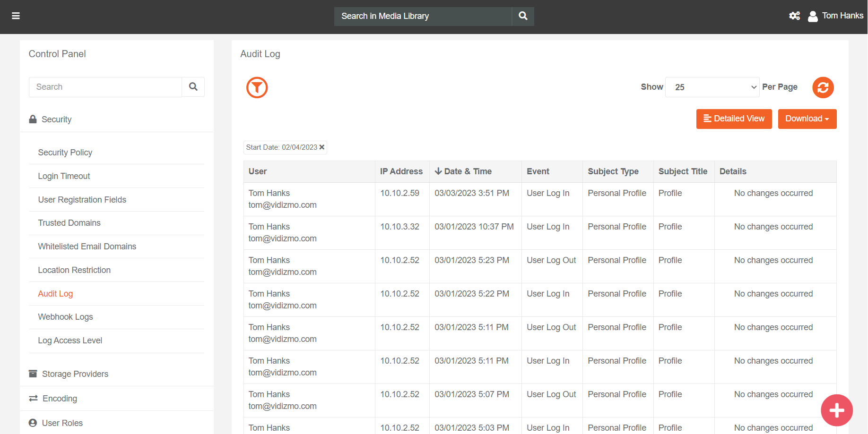Screen dimensions: 868x434
Task: Switch to Detailed View
Action: pyautogui.click(x=734, y=119)
